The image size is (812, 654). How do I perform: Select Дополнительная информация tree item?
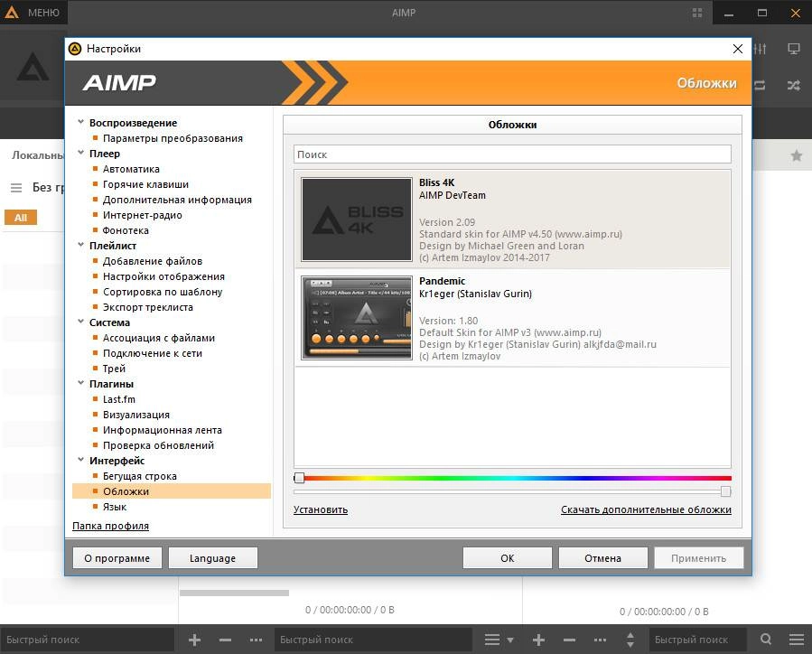tap(177, 200)
